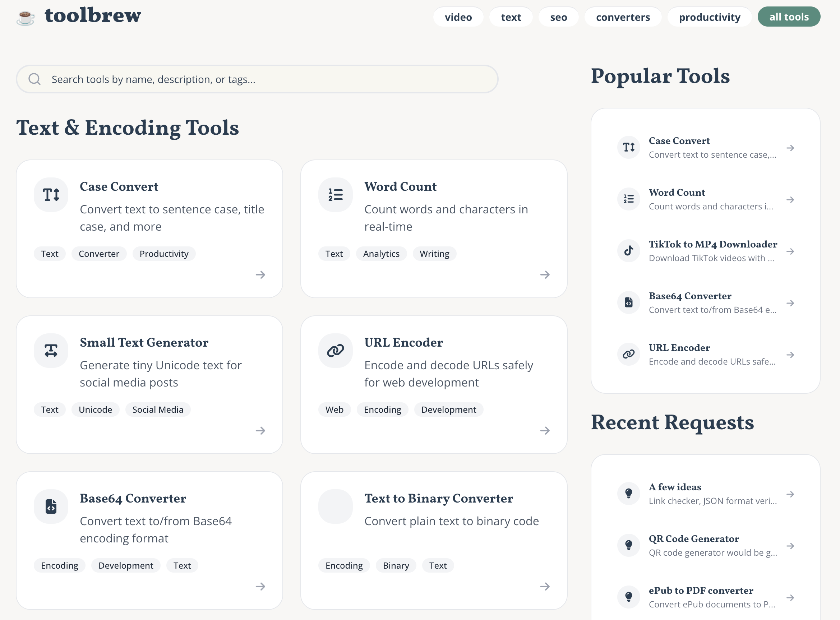Select the converters category tab
This screenshot has width=840, height=620.
pos(623,17)
